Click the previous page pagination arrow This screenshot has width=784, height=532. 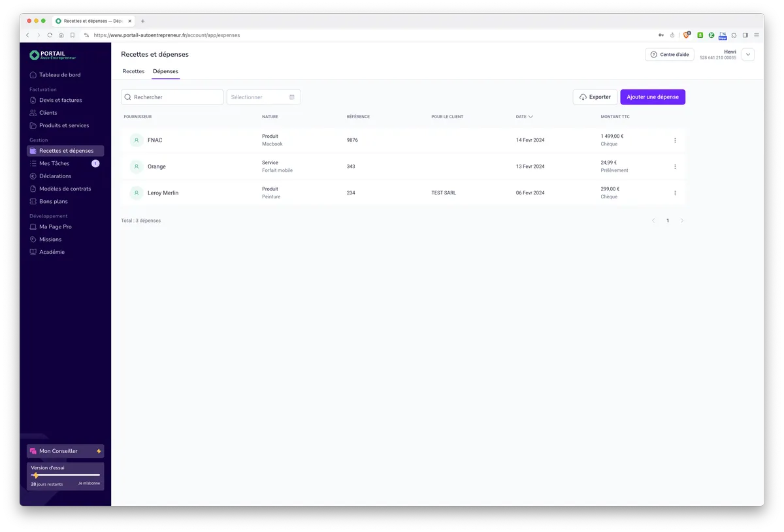coord(653,221)
